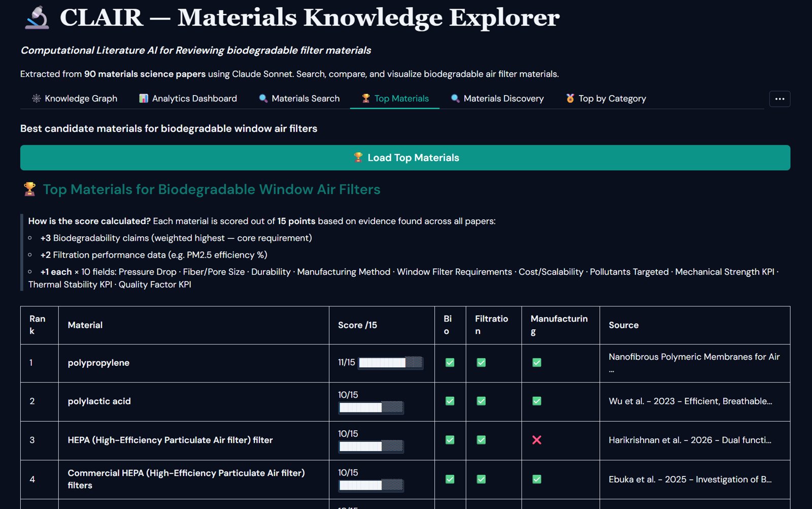Click the Materials Discovery magnifier icon

click(455, 99)
